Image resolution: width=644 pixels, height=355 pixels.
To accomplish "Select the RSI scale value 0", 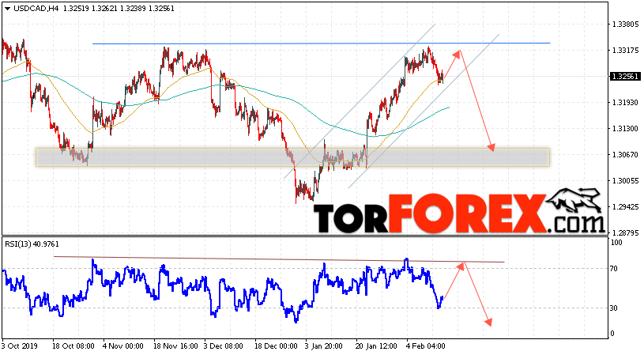I will (x=612, y=334).
